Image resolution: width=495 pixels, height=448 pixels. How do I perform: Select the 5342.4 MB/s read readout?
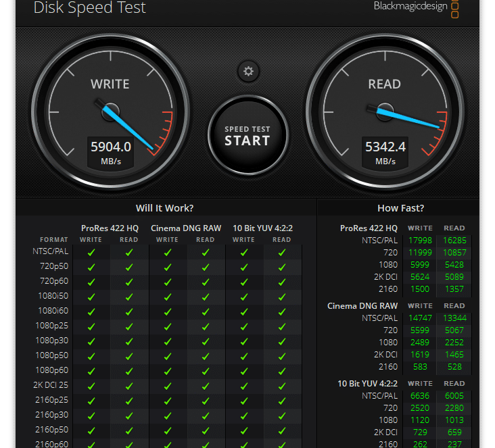click(385, 153)
